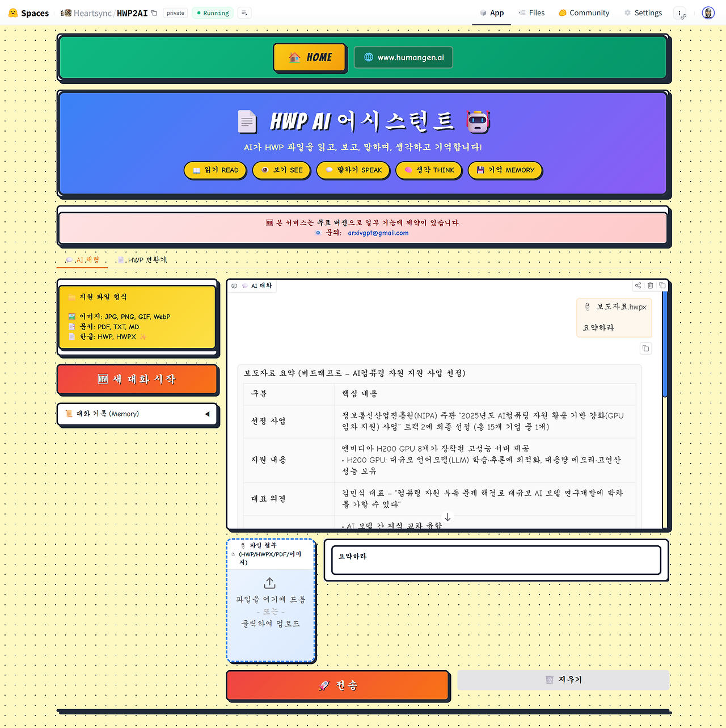Click the HOME button
The width and height of the screenshot is (726, 728).
(310, 57)
